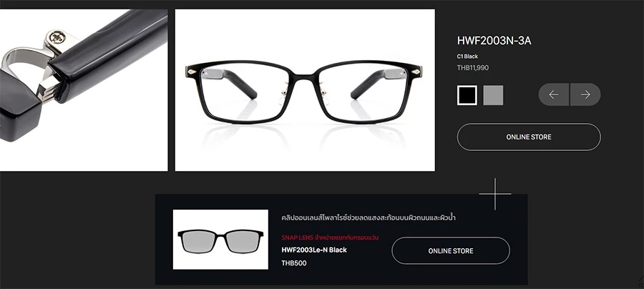Click the nose pads on the front-view glasses
This screenshot has width=644, height=289.
tap(304, 92)
